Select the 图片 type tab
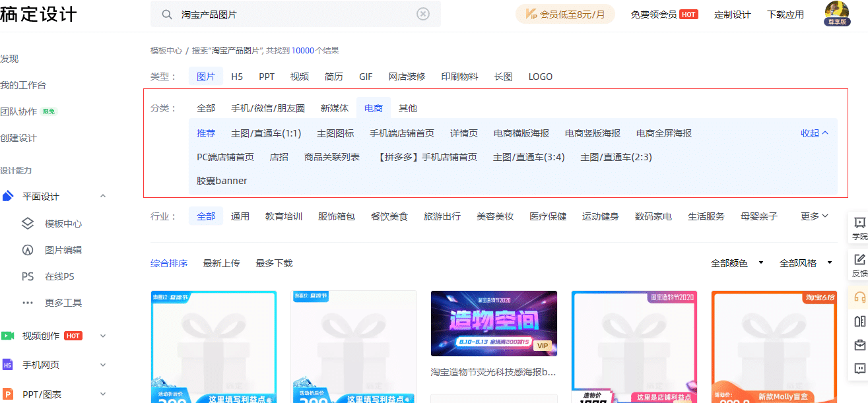 [206, 77]
